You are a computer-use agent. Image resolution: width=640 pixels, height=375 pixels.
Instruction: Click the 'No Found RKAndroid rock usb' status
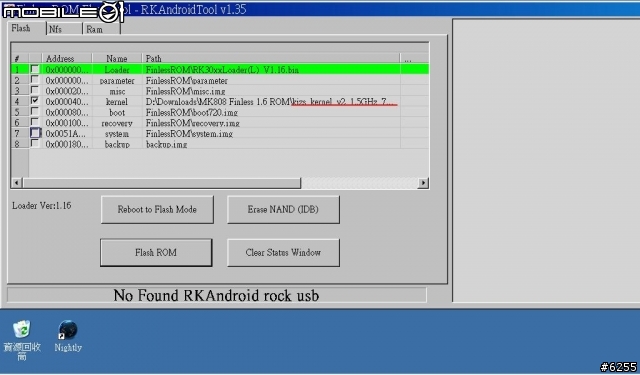coord(216,295)
